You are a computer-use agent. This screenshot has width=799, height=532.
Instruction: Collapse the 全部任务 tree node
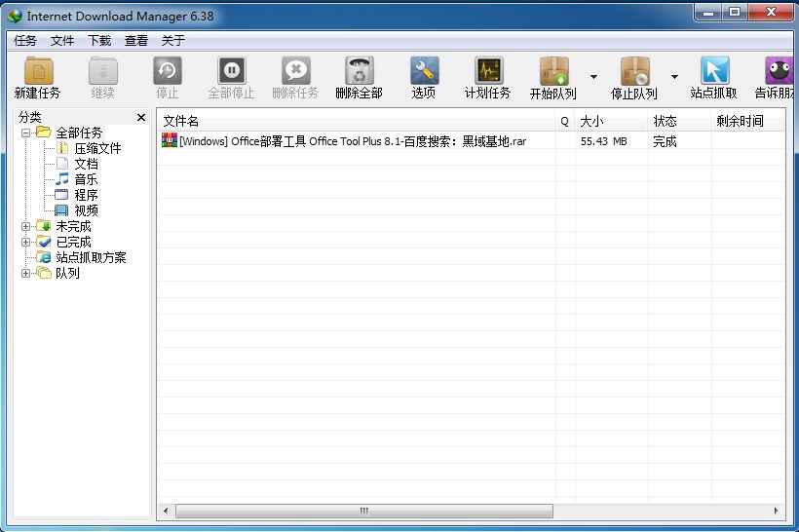coord(25,133)
